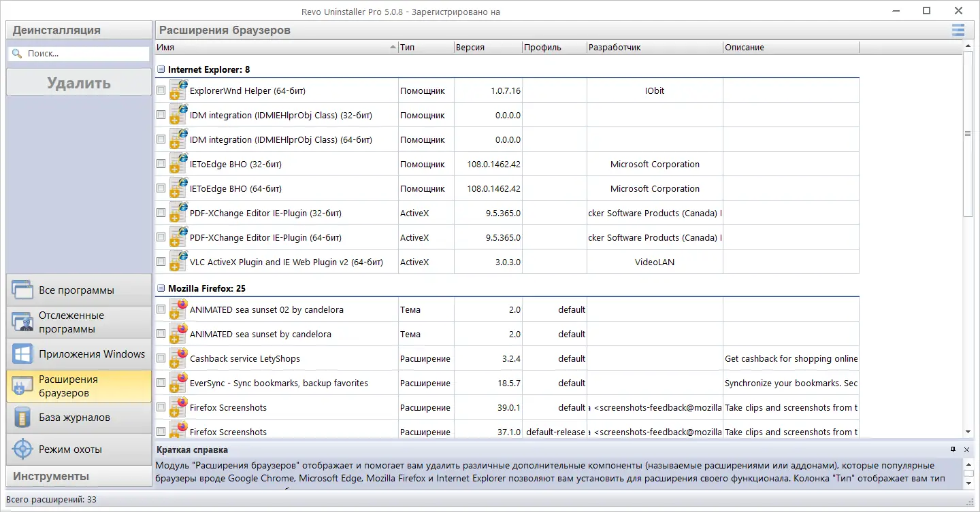Collapse the Internet Explorer group
Screen dimensions: 980x512
coord(161,69)
